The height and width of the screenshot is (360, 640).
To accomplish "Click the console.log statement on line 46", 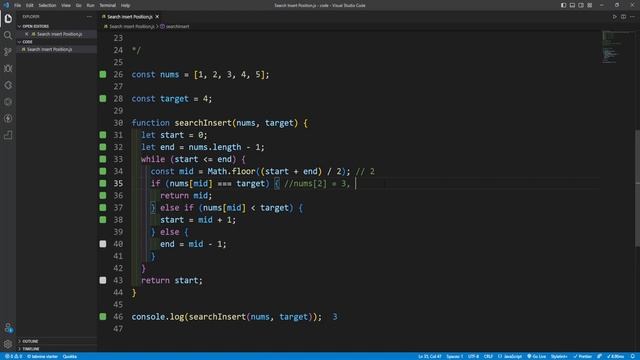I will point(227,317).
